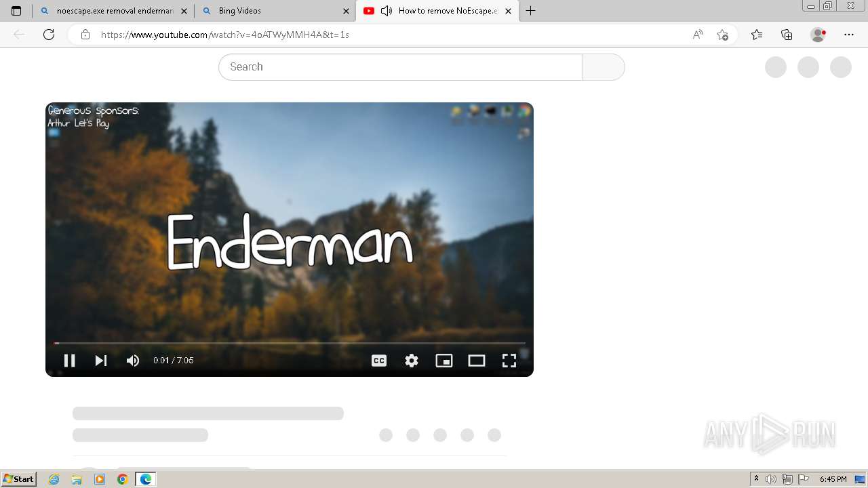Toggle closed captions on video
Viewport: 868px width, 488px height.
click(379, 361)
